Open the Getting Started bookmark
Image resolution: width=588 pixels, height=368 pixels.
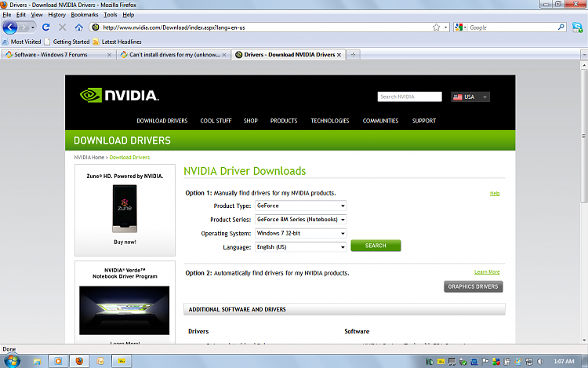point(67,42)
